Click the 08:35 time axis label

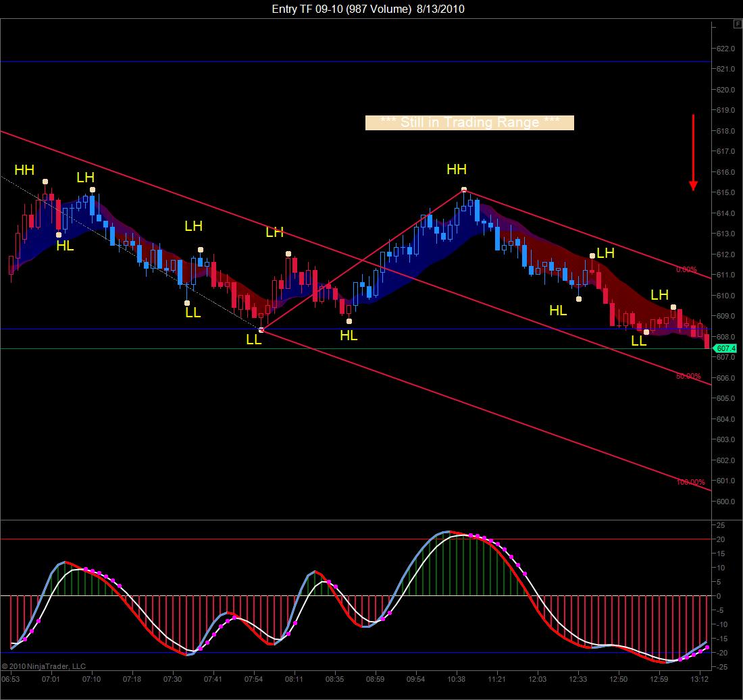pos(334,679)
